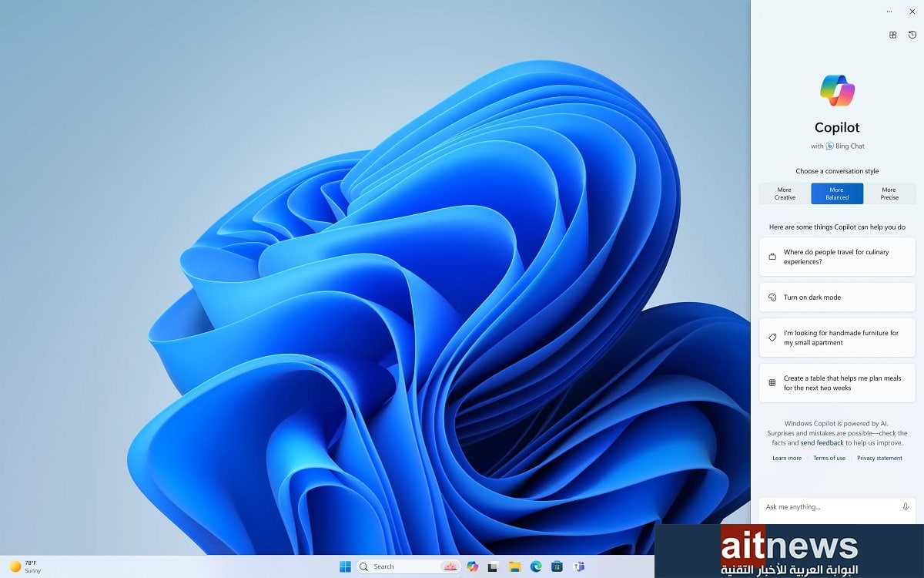924x578 pixels.
Task: Choose meal plan table suggestion card
Action: [837, 383]
